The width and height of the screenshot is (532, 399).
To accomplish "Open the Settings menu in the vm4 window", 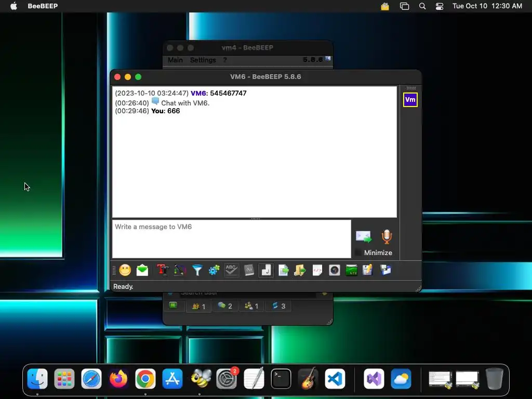I will point(203,60).
